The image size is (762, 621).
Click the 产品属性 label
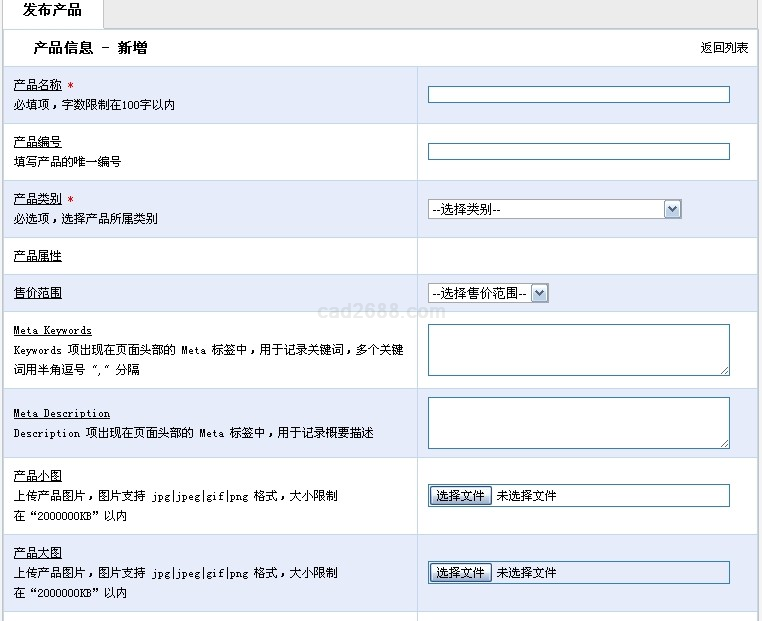point(38,256)
